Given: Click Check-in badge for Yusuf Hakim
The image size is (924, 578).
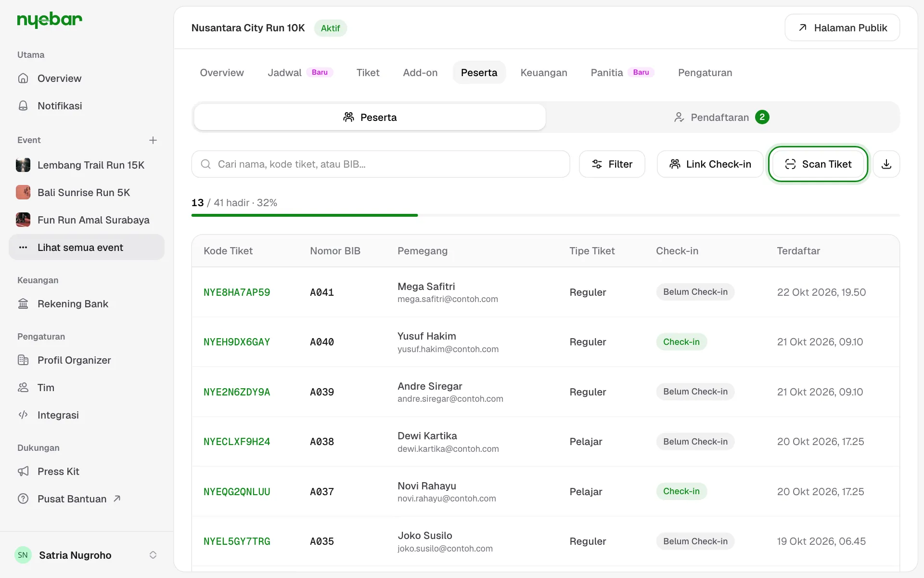Looking at the screenshot, I should click(x=681, y=342).
